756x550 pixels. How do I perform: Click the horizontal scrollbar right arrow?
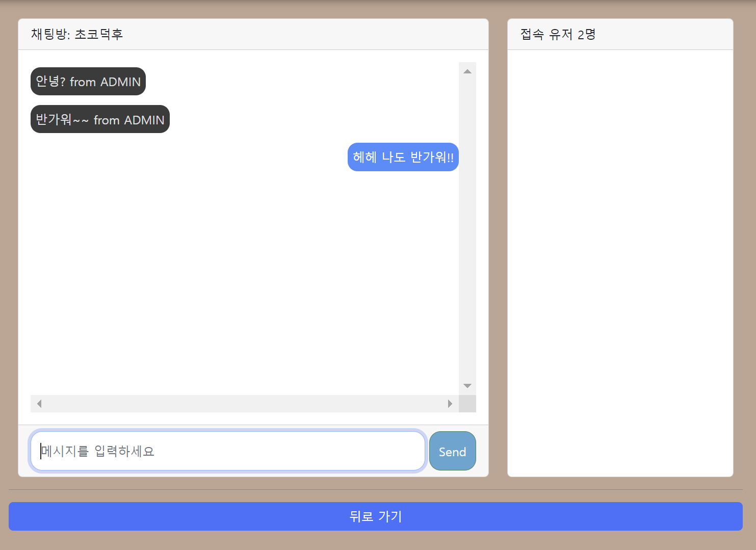point(450,403)
